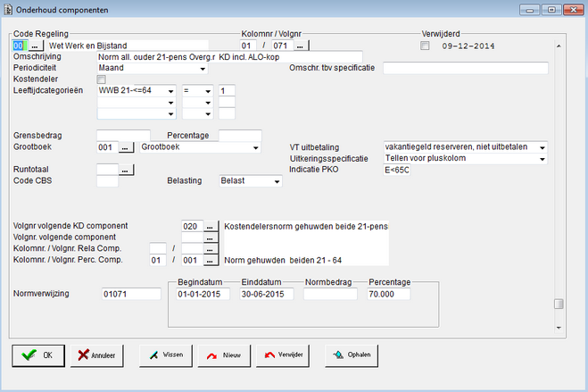Open lookup button next to Grootboek 001
The image size is (588, 392).
tap(126, 147)
